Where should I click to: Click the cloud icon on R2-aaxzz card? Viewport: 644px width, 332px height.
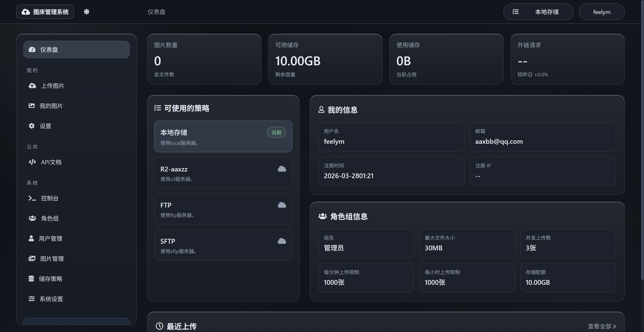[x=282, y=169]
